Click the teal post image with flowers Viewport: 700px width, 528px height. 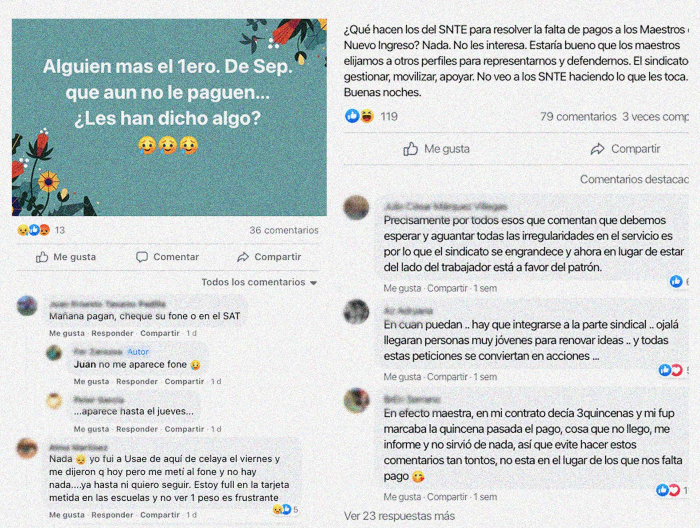[x=169, y=117]
